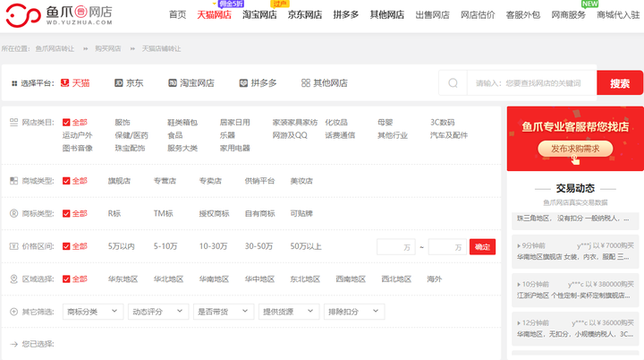644x360 pixels.
Task: Filter by R标 trademark type
Action: [x=114, y=213]
